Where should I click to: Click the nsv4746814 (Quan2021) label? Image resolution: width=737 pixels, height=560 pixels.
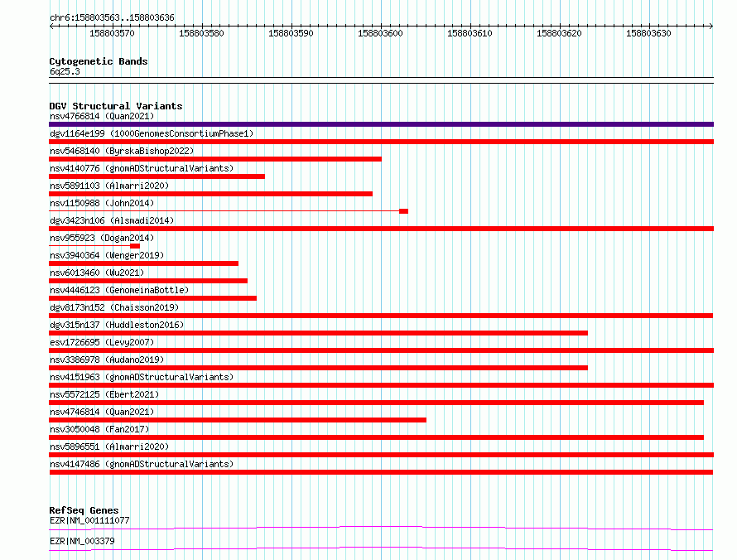[102, 412]
